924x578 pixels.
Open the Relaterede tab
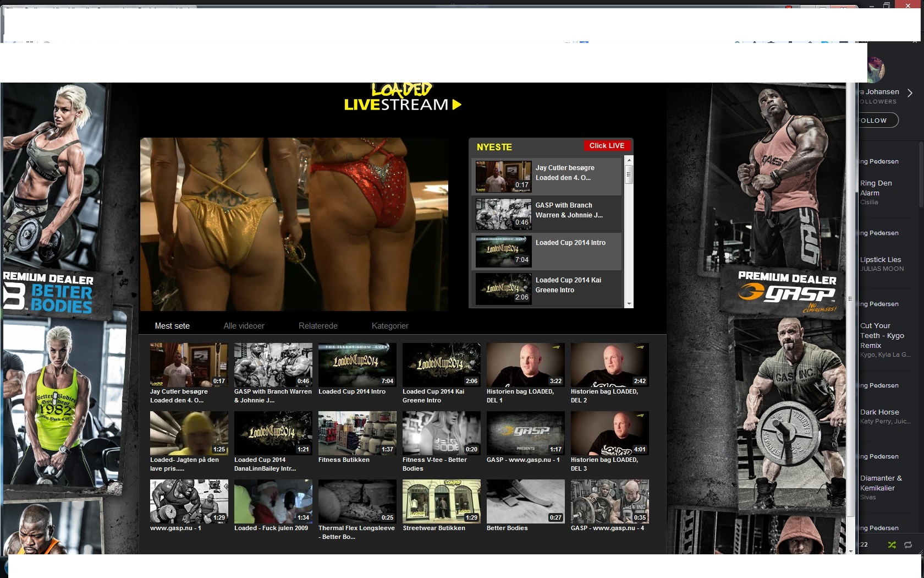coord(318,326)
